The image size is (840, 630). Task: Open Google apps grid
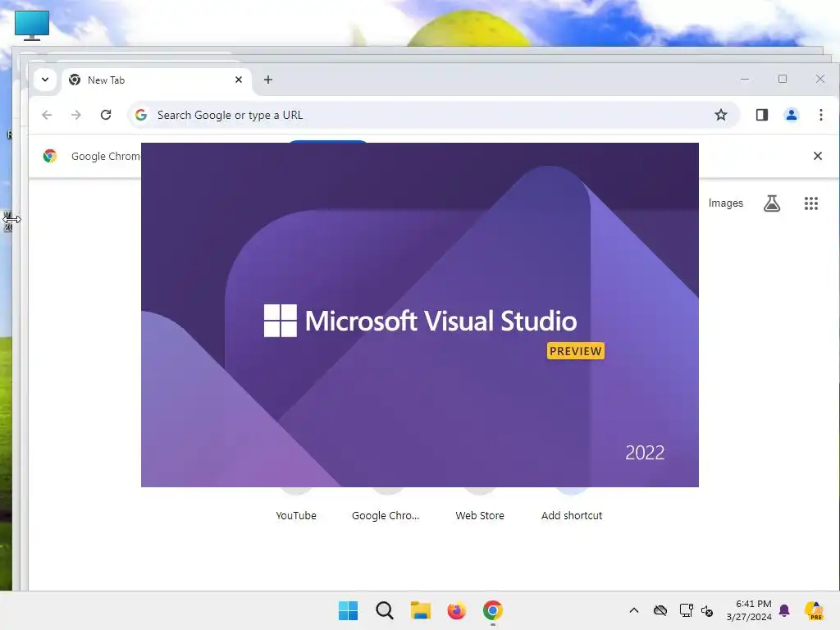(810, 203)
